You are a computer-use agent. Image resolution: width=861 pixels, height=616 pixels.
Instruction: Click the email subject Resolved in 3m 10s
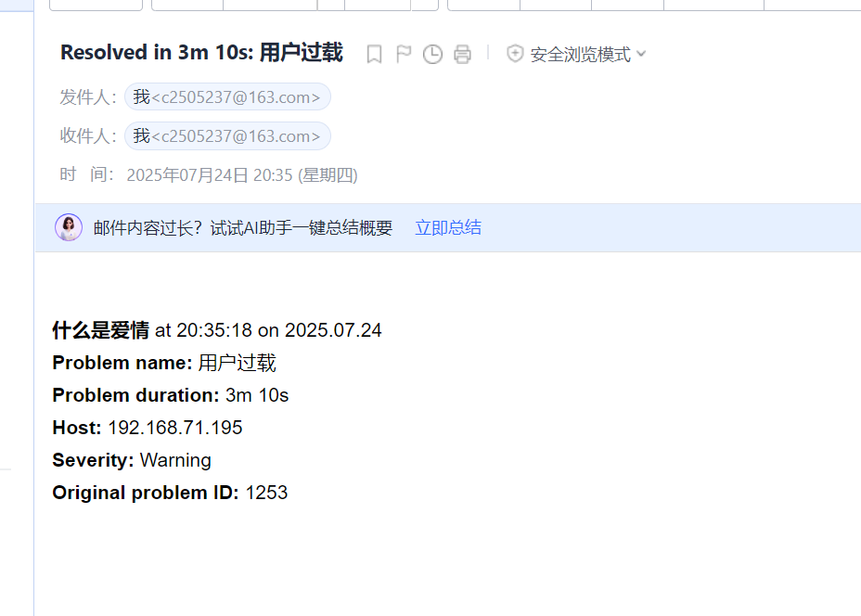pos(201,53)
